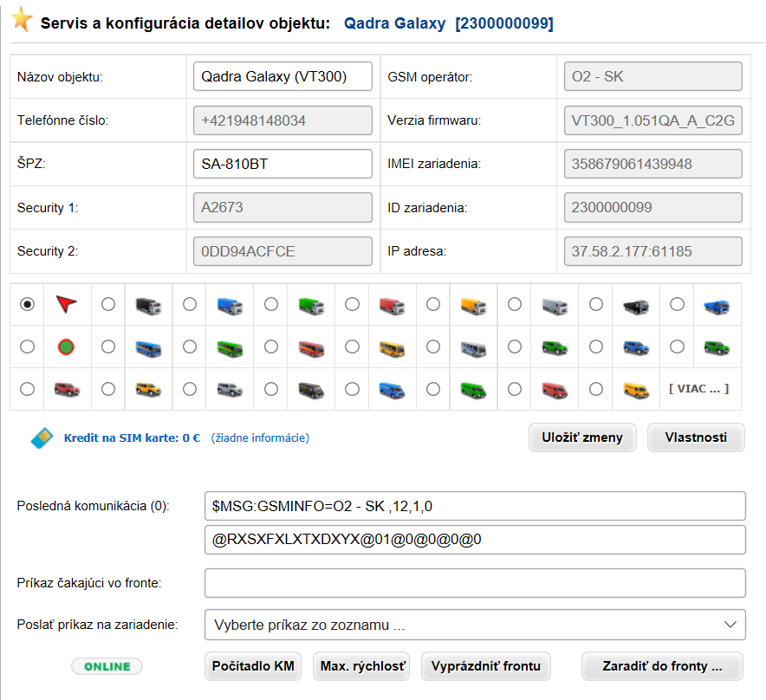The height and width of the screenshot is (700, 766).
Task: Click the ŠPZ input field with SA-810BT
Action: tap(282, 164)
